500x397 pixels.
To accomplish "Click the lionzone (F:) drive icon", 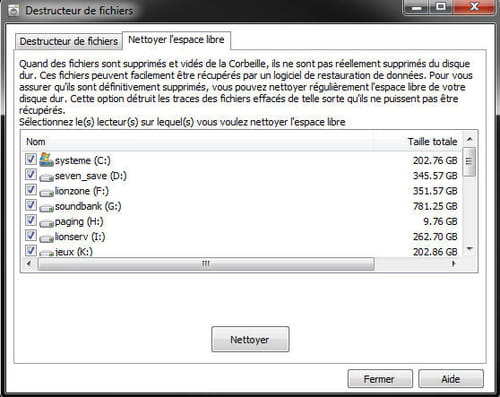I will click(46, 193).
